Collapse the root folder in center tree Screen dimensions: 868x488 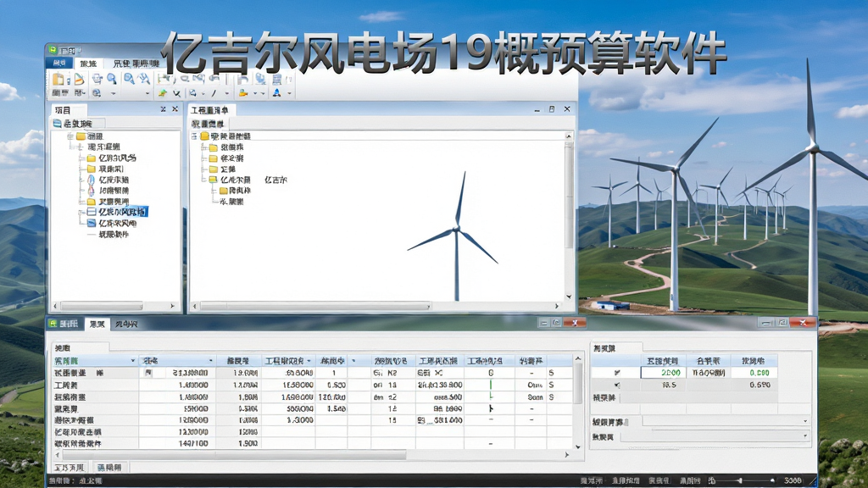[194, 136]
